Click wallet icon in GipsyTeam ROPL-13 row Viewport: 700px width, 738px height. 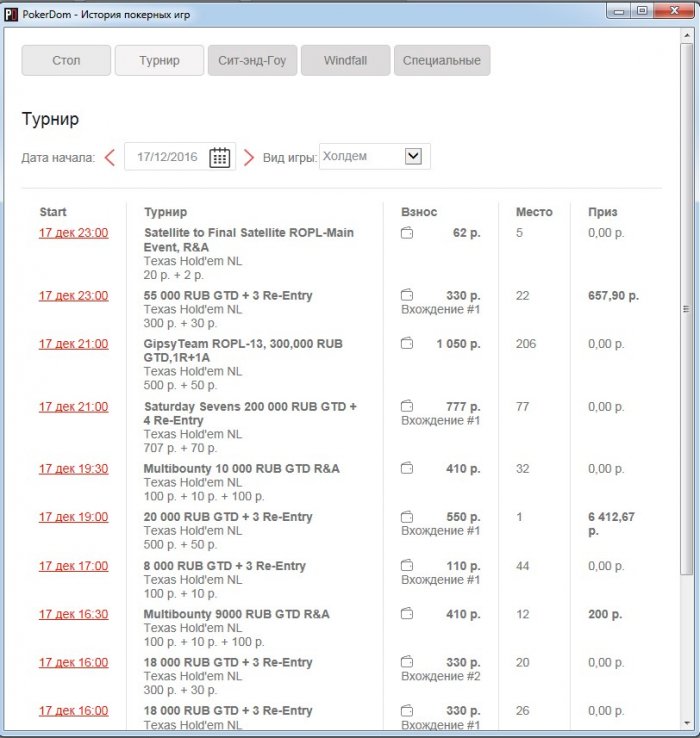[407, 343]
